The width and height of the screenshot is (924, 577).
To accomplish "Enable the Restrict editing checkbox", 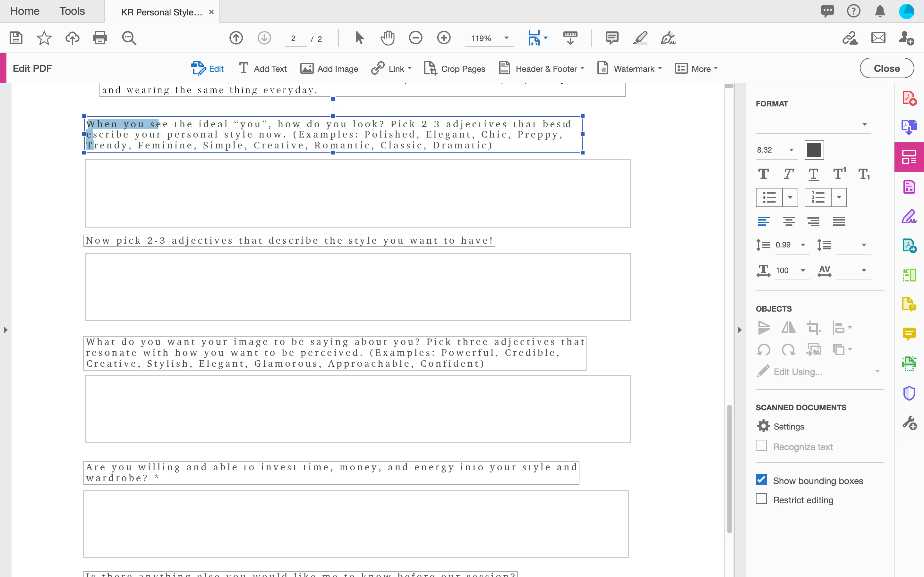I will click(x=761, y=499).
